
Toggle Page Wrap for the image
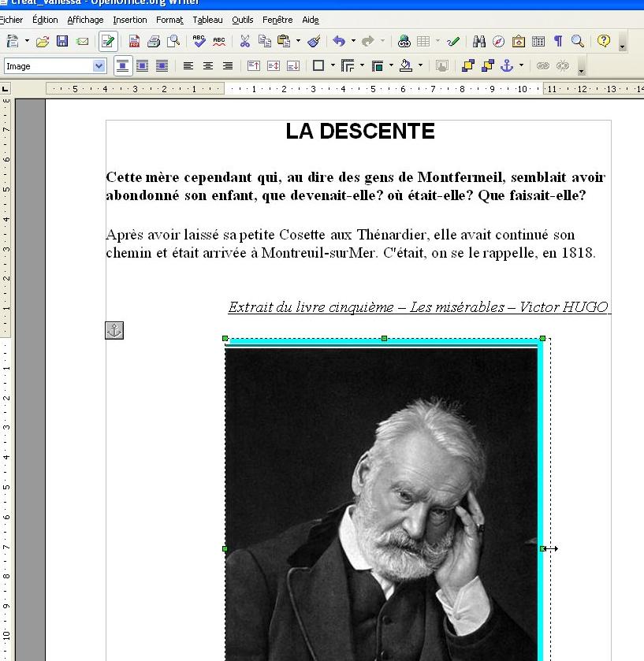(142, 66)
